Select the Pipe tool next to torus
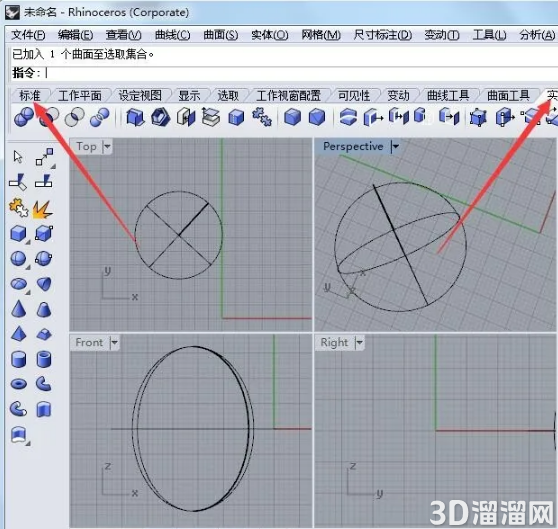The width and height of the screenshot is (558, 529). tap(44, 384)
